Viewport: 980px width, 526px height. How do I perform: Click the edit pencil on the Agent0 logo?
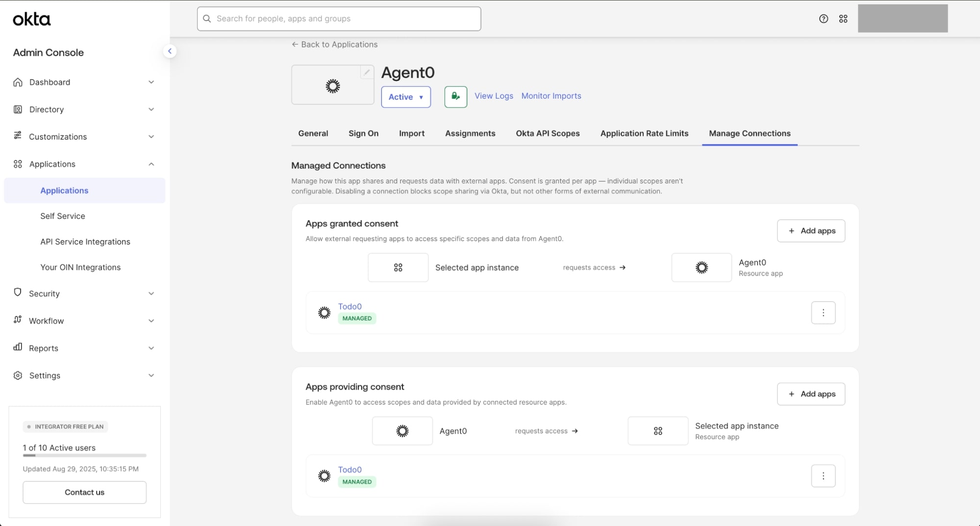pos(367,72)
